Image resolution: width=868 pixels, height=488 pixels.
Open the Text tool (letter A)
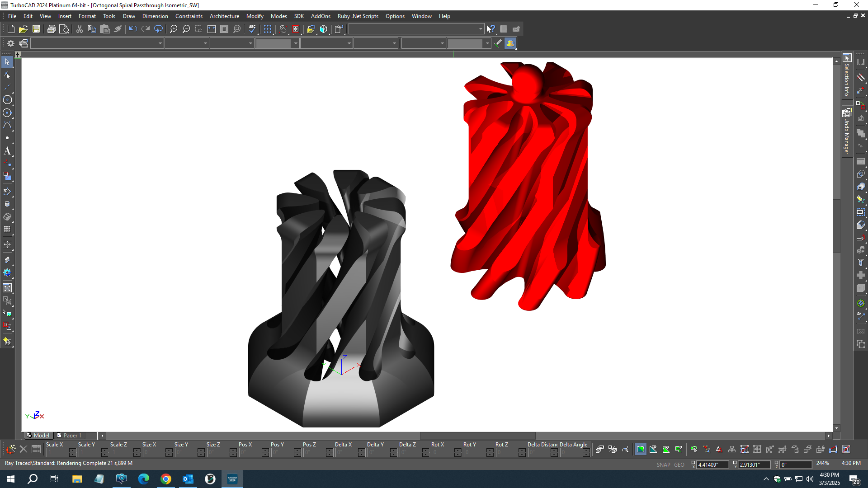tap(7, 151)
